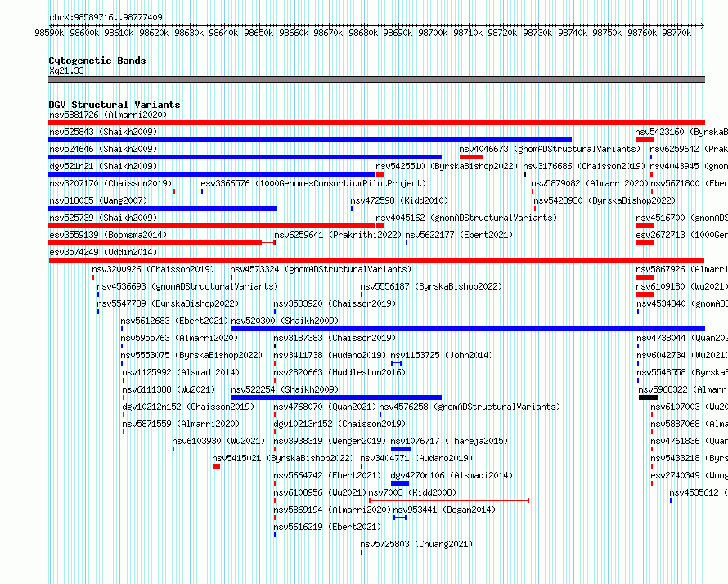Screen dimensions: 728x584
Task: Open nsv4045162 (gnomADStructuralVariants) entry
Action: 466,218
